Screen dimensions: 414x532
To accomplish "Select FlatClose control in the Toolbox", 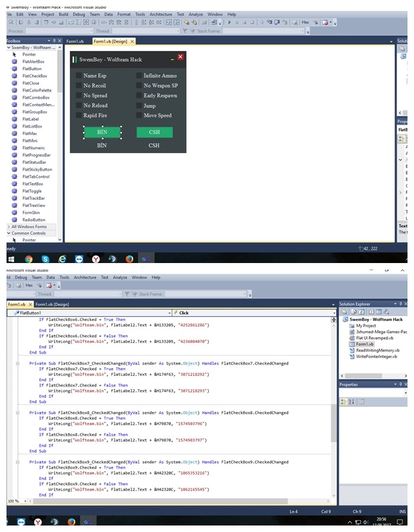I will point(31,83).
